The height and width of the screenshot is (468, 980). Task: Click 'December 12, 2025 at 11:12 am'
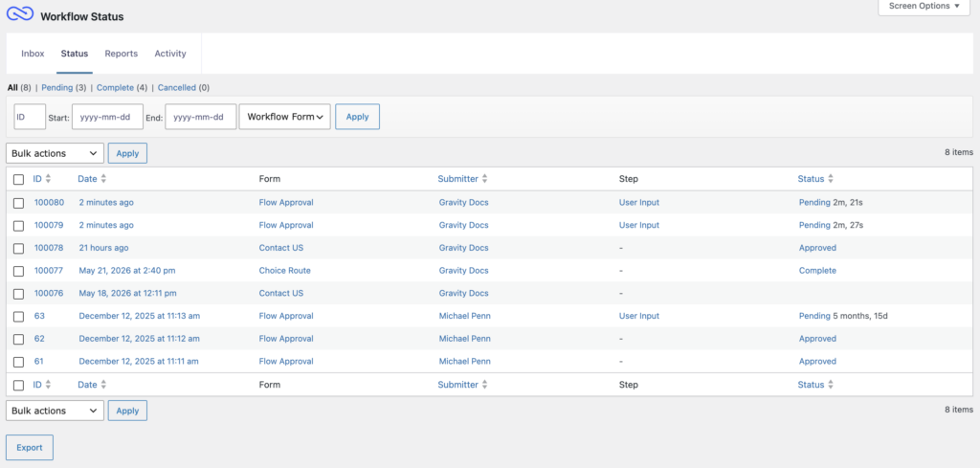[140, 339]
